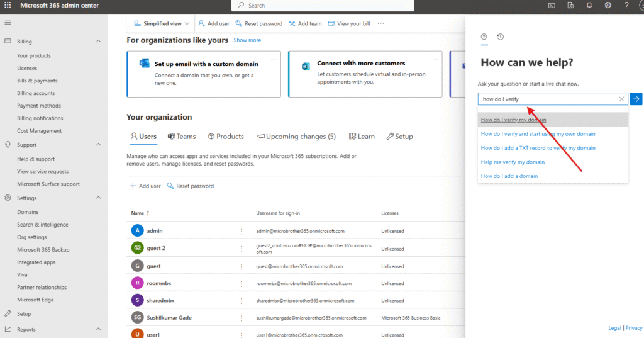The width and height of the screenshot is (644, 338).
Task: Collapse the Billing section in sidebar
Action: tap(98, 41)
